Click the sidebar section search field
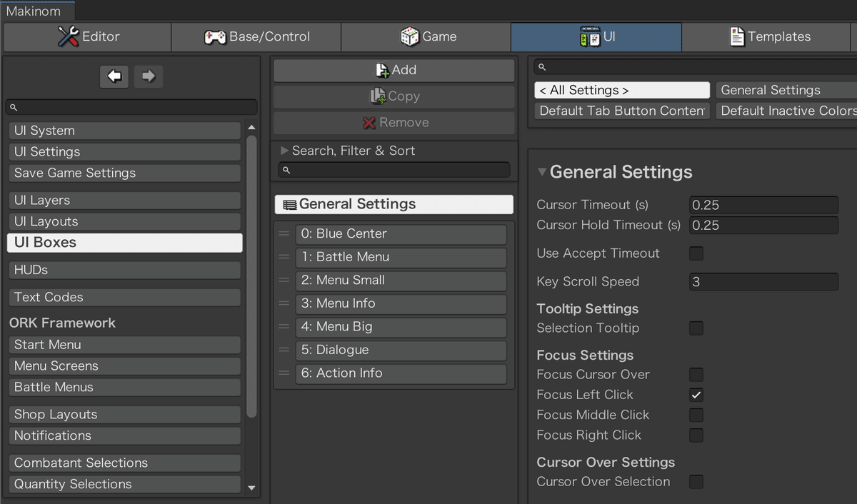 click(131, 107)
